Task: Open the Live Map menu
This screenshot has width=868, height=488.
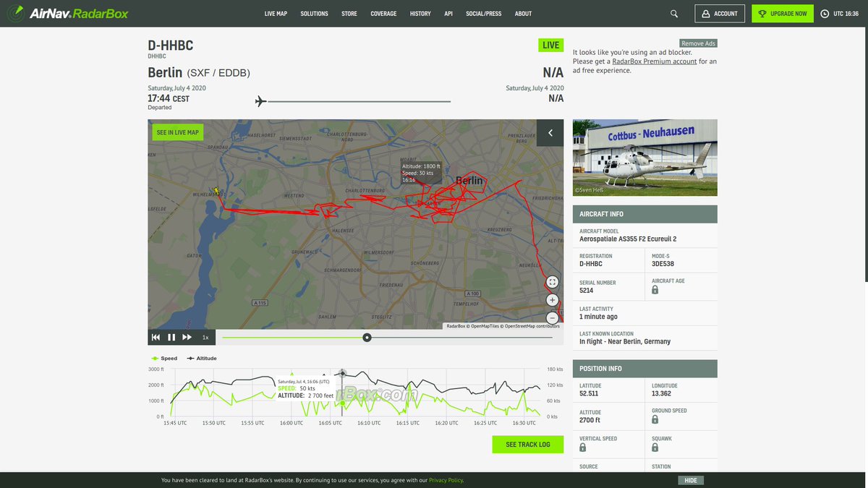Action: pos(276,14)
